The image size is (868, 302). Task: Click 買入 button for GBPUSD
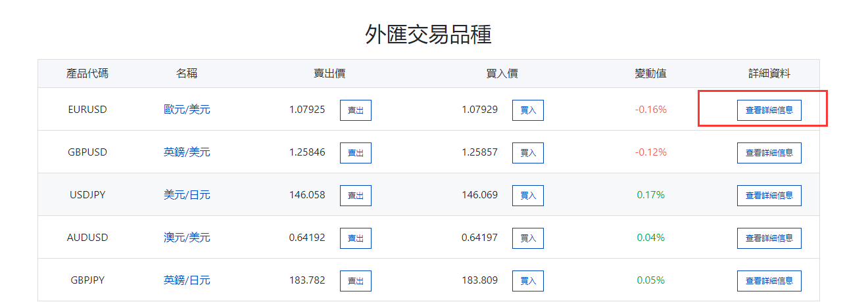(527, 153)
